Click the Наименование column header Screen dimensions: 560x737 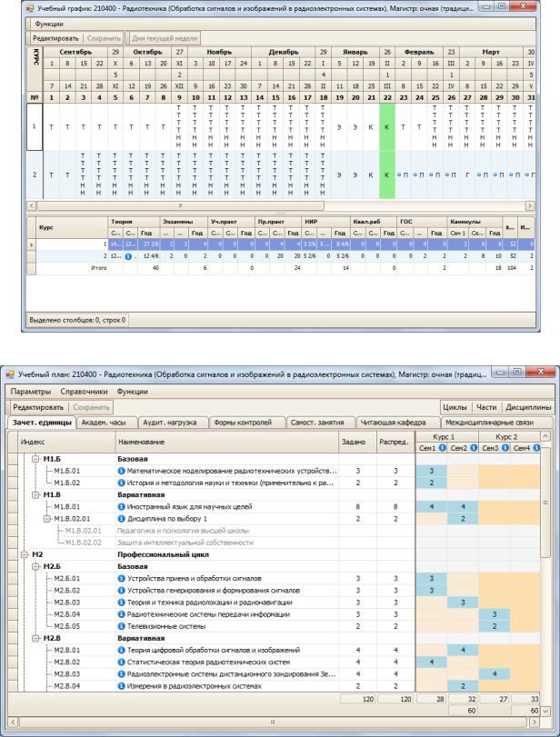pyautogui.click(x=227, y=442)
